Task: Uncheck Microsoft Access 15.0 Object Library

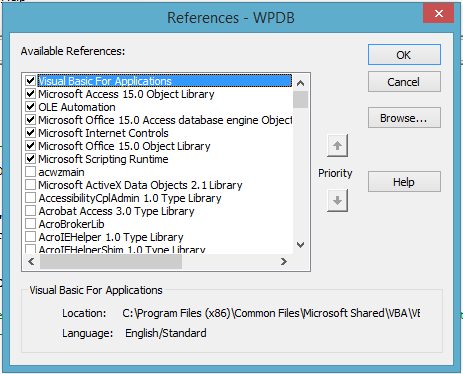Action: (30, 94)
